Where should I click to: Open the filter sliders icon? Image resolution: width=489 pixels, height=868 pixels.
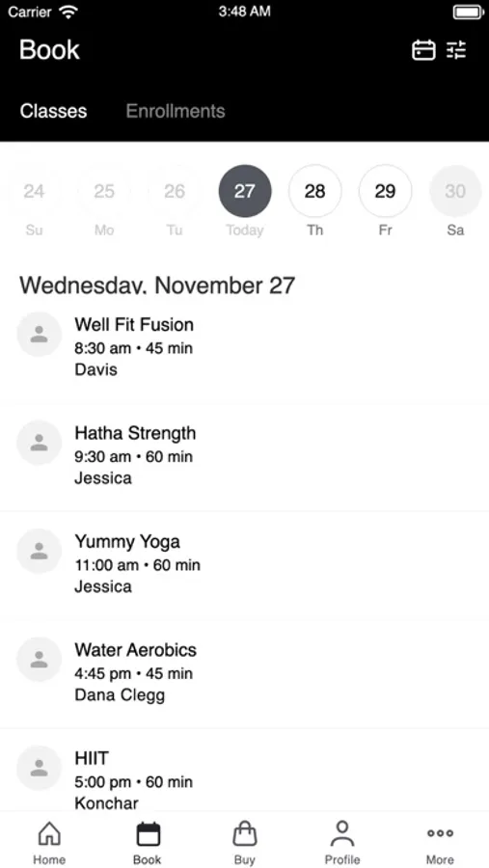457,50
